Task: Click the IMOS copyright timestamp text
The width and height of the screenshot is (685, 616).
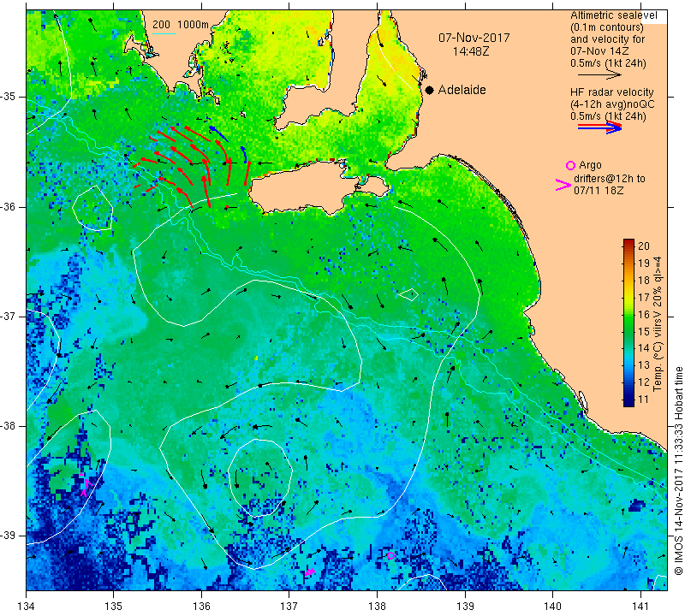Action: point(678,471)
